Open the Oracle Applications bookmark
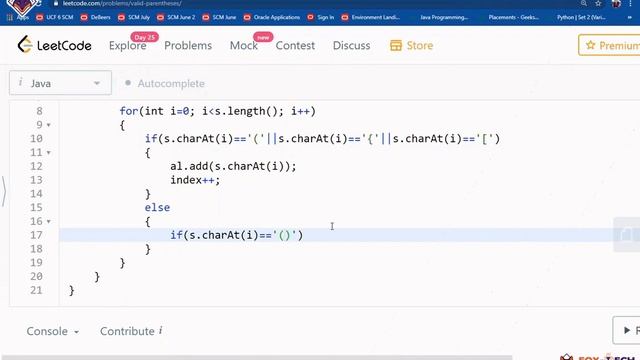The image size is (640, 360). [272, 18]
